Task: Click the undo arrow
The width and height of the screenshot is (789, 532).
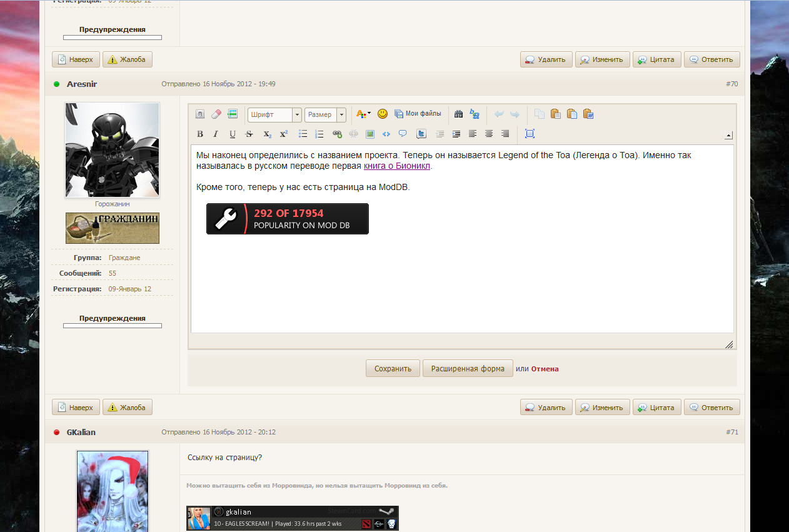Action: tap(499, 114)
